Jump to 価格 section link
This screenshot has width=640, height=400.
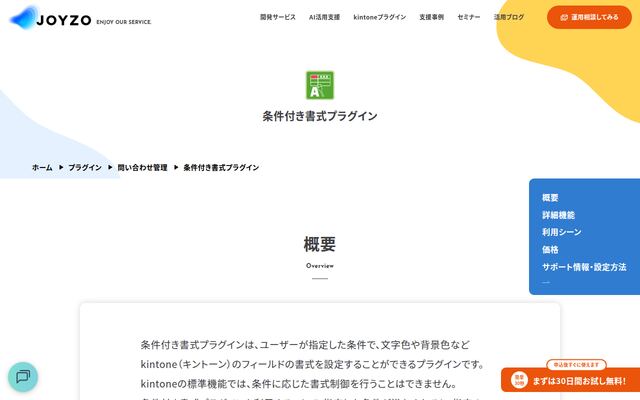point(550,250)
